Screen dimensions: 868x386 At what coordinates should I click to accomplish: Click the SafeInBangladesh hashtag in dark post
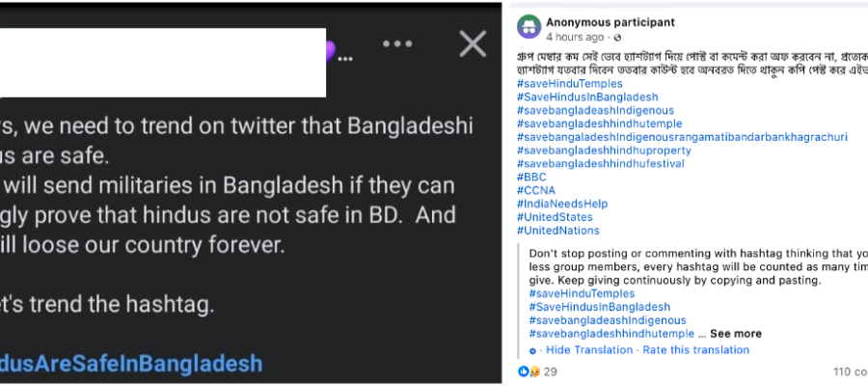(131, 363)
